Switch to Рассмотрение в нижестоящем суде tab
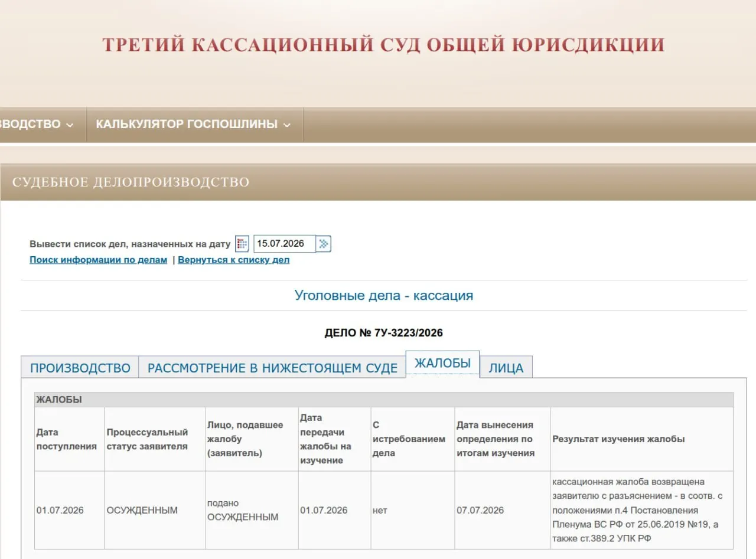This screenshot has height=559, width=756. 272,368
